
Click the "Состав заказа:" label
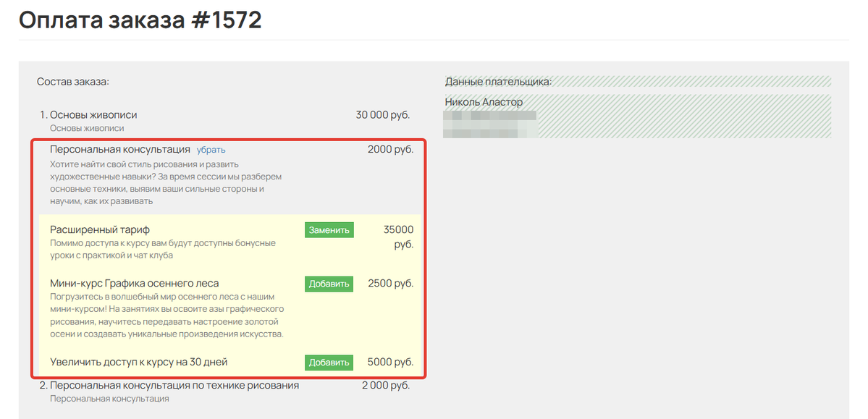[73, 81]
